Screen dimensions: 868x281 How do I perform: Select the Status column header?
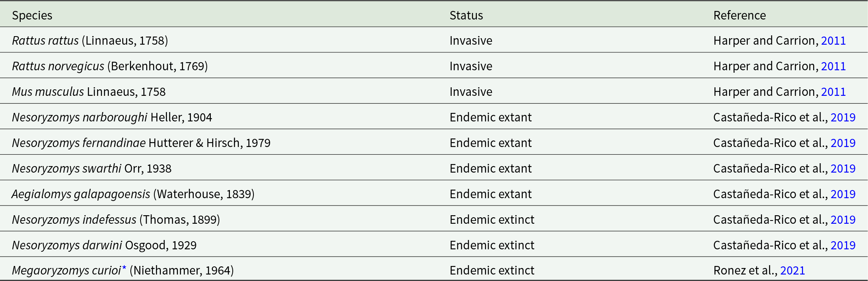coord(466,15)
